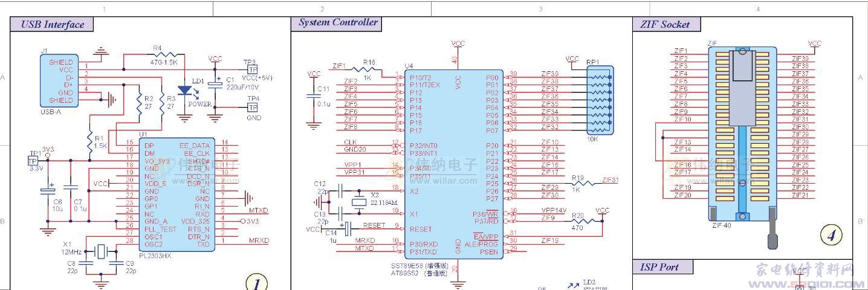Select the ZIF31 label beside R19

click(x=610, y=180)
